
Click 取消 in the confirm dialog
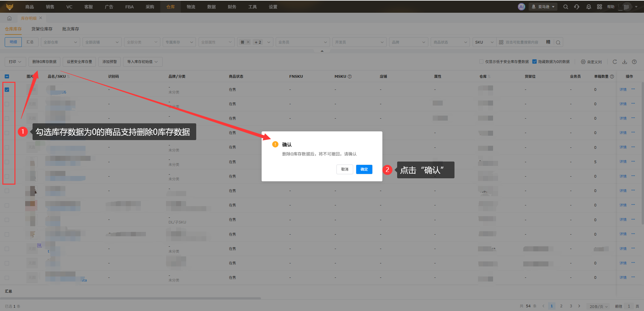345,169
